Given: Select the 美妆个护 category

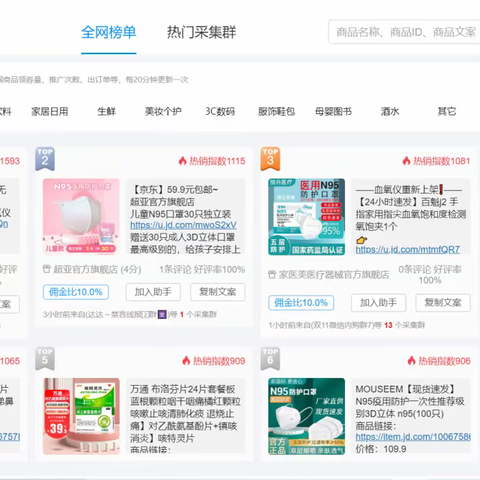Looking at the screenshot, I should click(163, 111).
